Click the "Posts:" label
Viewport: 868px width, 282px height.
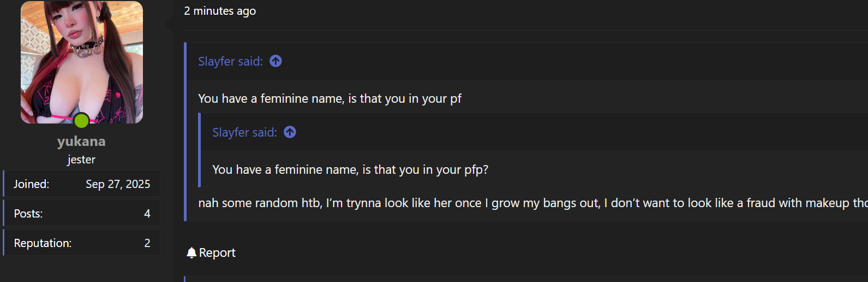pyautogui.click(x=28, y=214)
